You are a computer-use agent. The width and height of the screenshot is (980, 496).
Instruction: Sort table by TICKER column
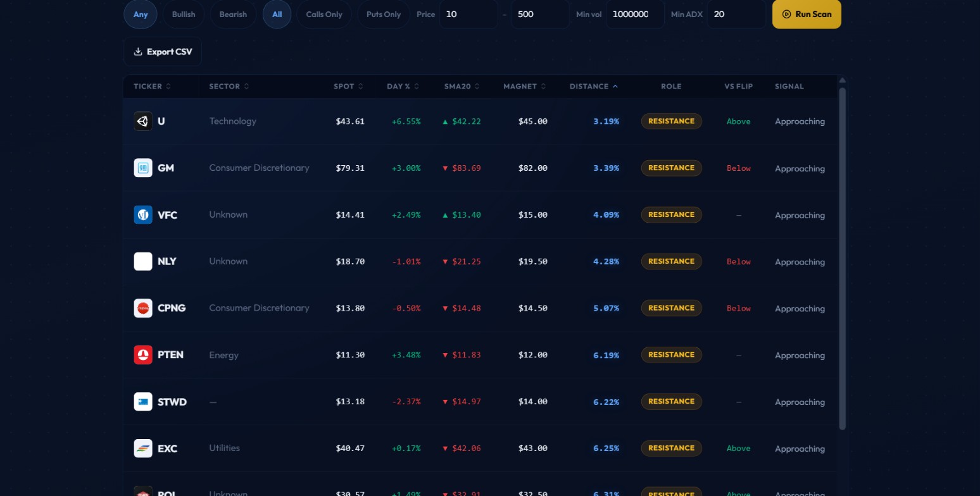click(x=152, y=86)
